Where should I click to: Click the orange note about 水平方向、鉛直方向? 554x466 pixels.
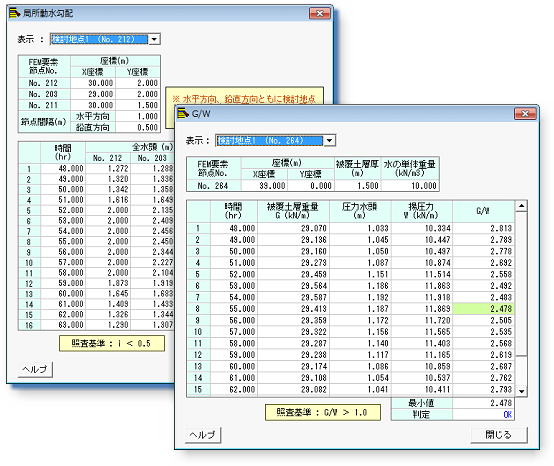[244, 99]
